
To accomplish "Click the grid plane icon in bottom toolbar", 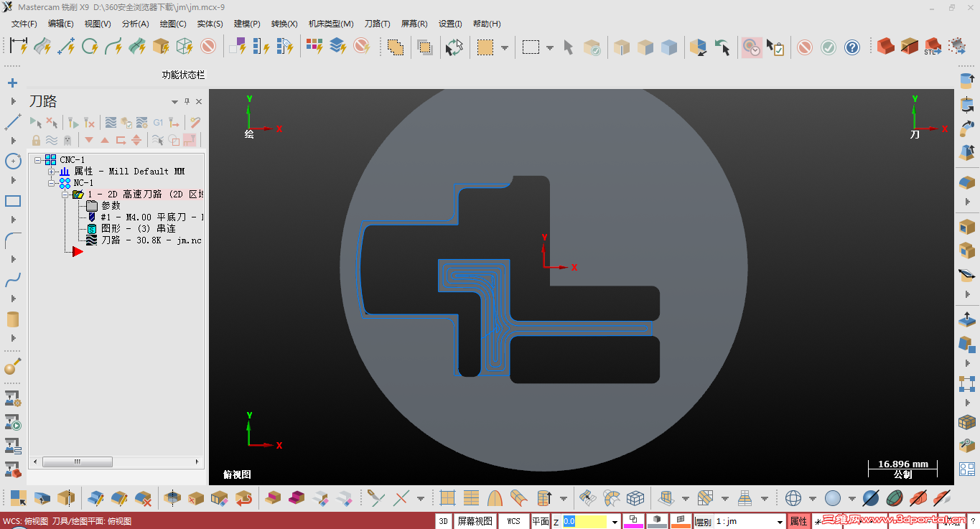I will click(x=448, y=498).
